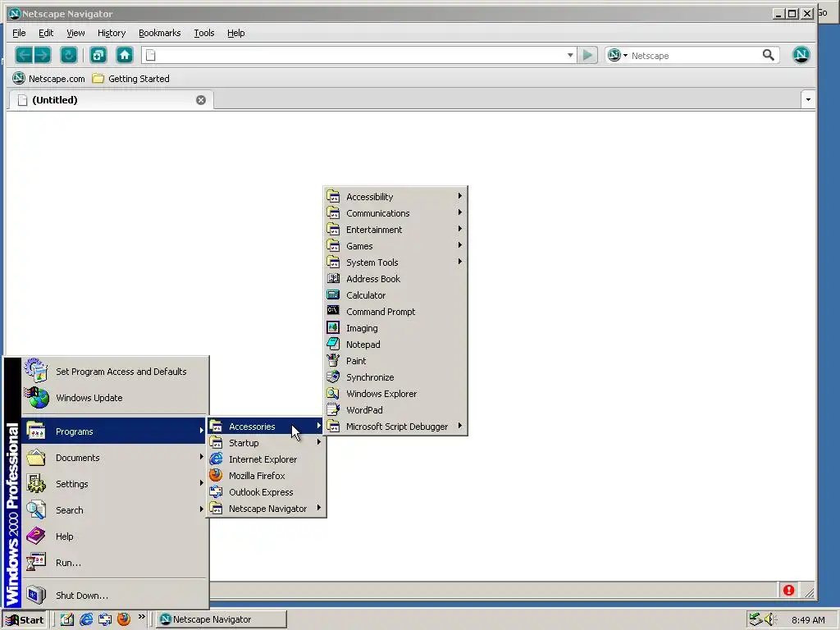Open the Tools menu

tap(204, 33)
